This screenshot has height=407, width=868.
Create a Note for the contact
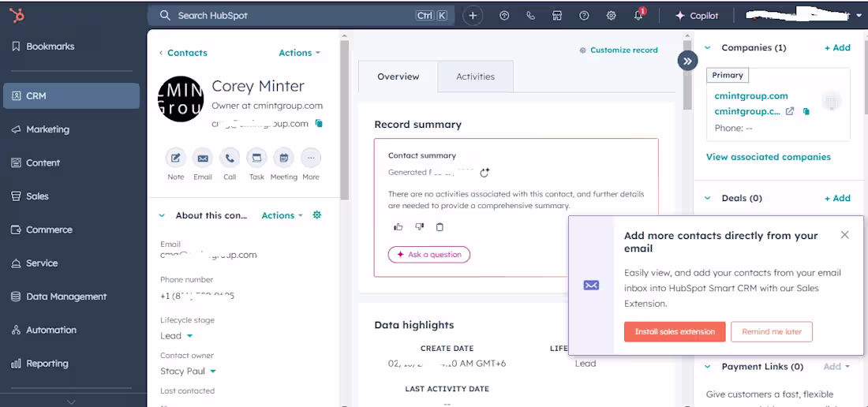pos(175,159)
